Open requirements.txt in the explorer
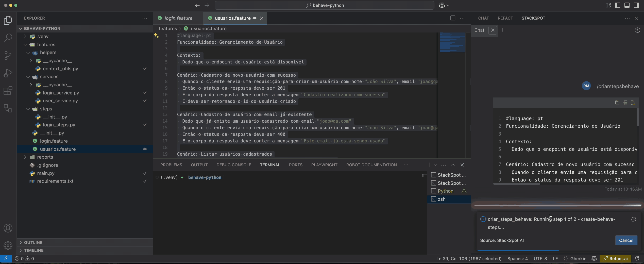The width and height of the screenshot is (644, 264). click(85, 181)
